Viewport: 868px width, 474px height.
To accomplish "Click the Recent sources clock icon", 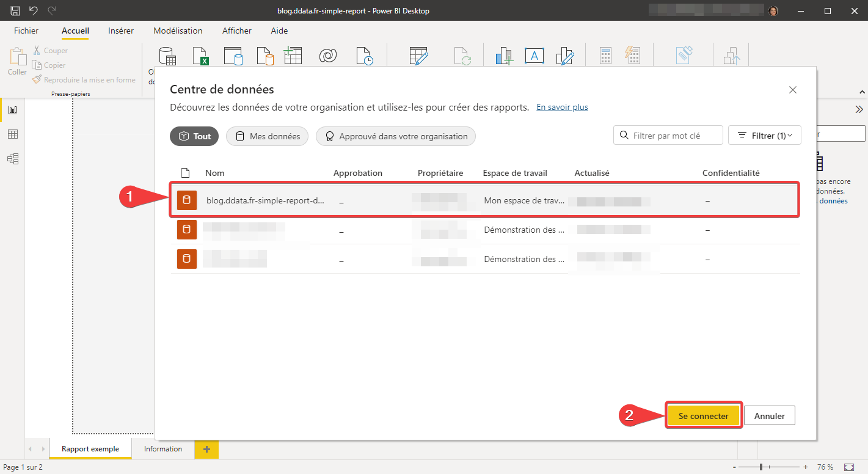I will pyautogui.click(x=365, y=56).
